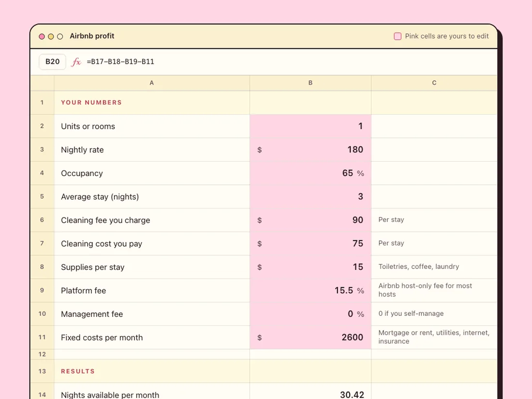Select column B header
Viewport: 532px width, 399px height.
310,83
